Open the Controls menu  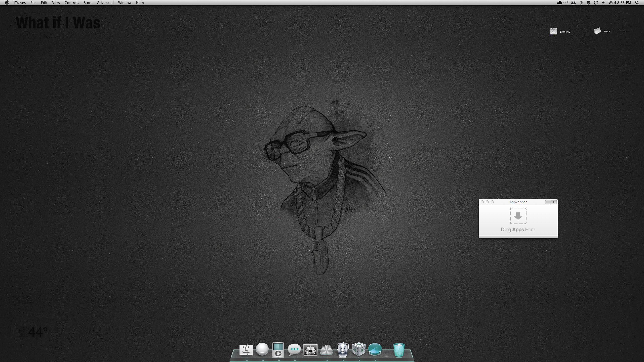[72, 3]
